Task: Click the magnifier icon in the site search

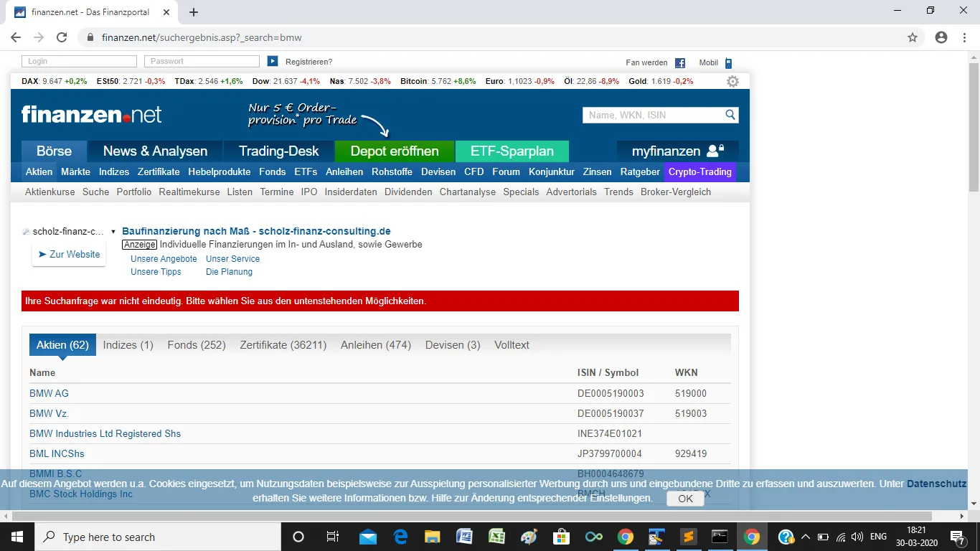Action: coord(730,115)
